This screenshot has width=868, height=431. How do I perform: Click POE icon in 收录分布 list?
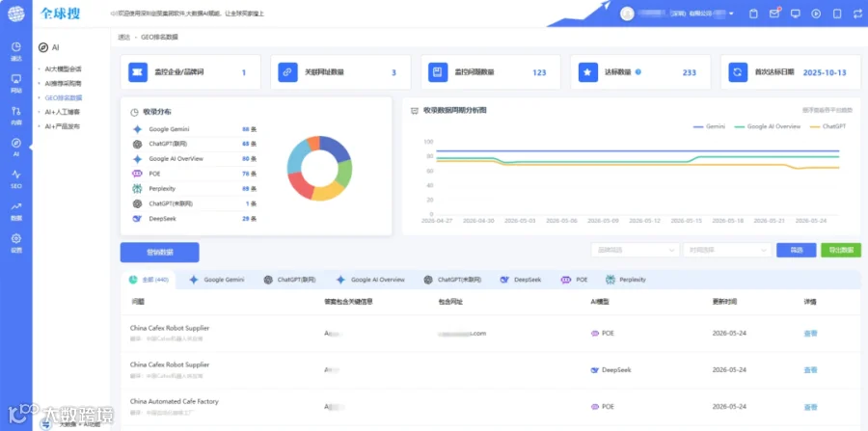137,174
